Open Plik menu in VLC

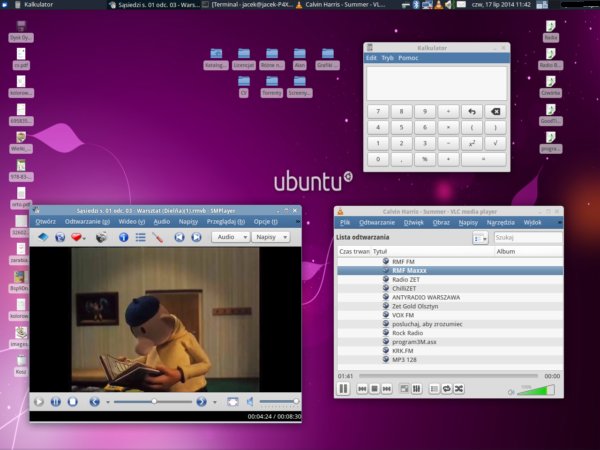tap(345, 222)
